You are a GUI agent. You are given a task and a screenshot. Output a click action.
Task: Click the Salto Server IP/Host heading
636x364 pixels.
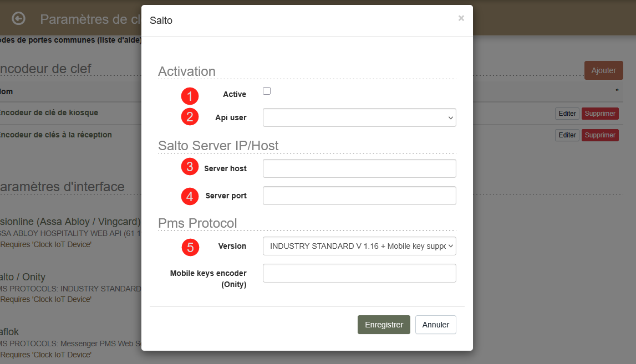[218, 146]
